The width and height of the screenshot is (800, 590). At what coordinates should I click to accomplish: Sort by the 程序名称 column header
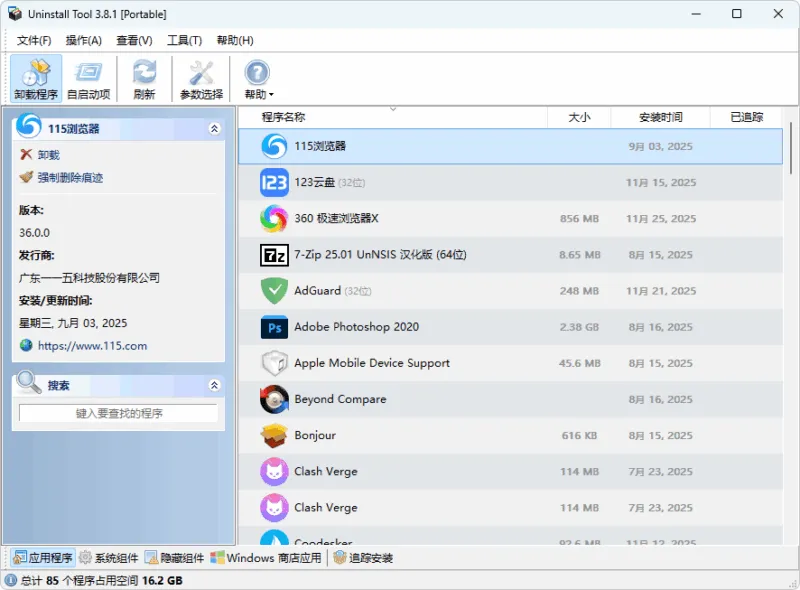393,117
